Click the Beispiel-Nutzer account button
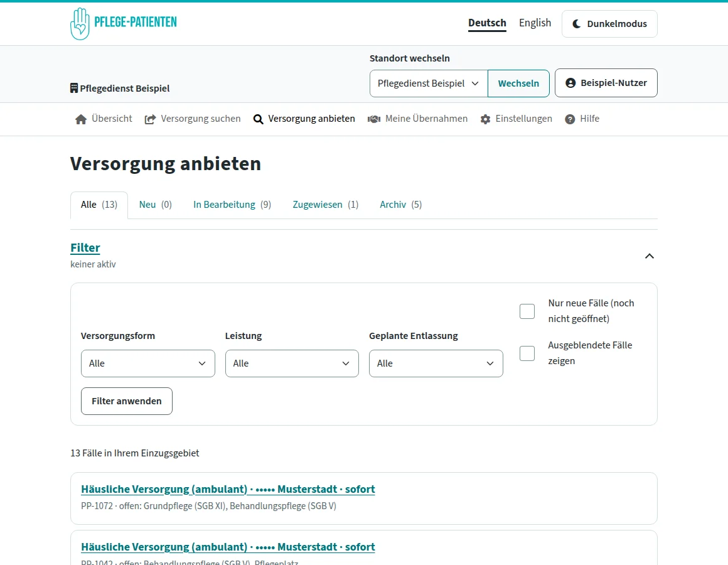This screenshot has width=728, height=565. (606, 83)
